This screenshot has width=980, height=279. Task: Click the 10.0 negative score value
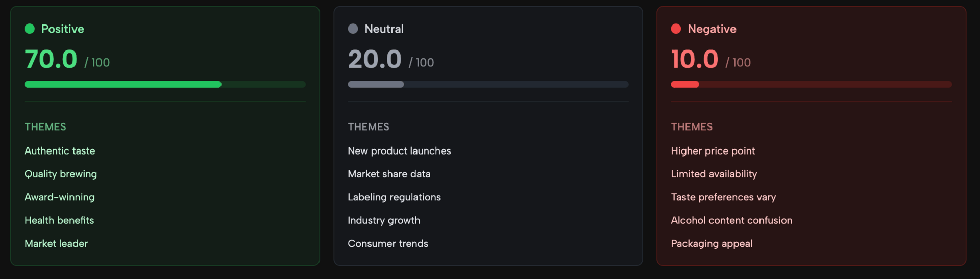tap(695, 59)
